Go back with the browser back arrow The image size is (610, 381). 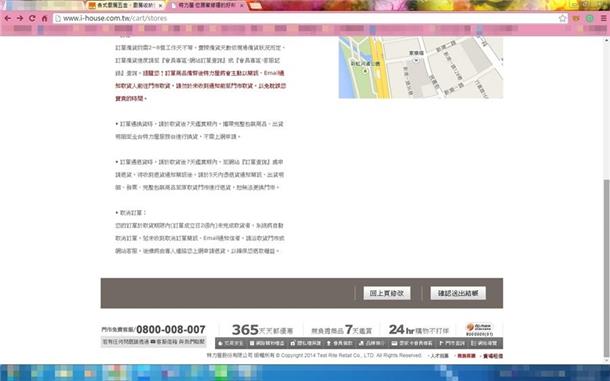tap(8, 18)
